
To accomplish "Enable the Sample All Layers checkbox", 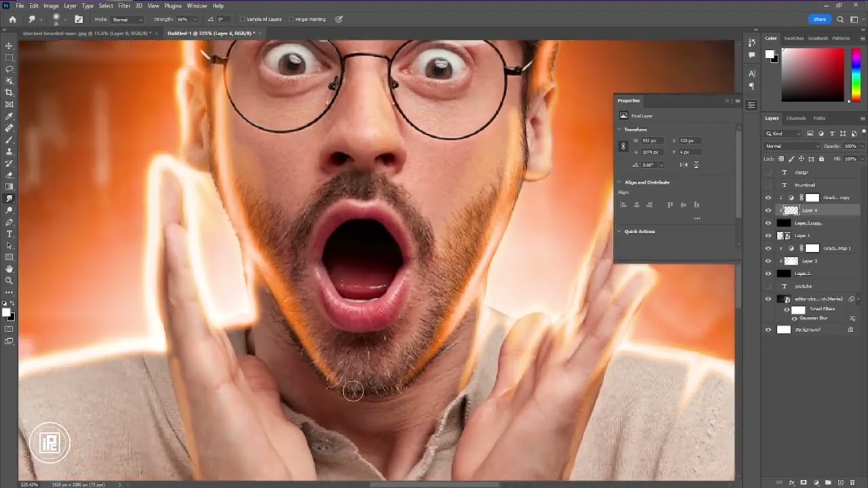I will tap(243, 20).
